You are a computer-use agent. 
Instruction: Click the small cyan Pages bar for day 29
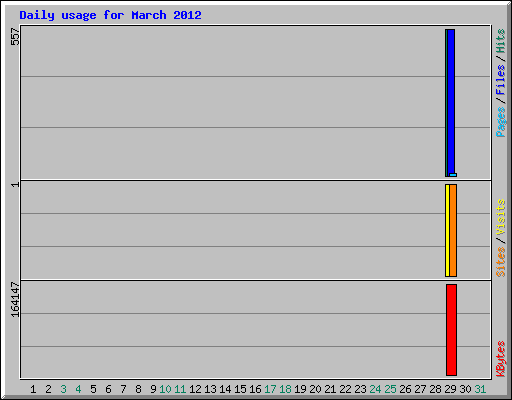point(453,175)
